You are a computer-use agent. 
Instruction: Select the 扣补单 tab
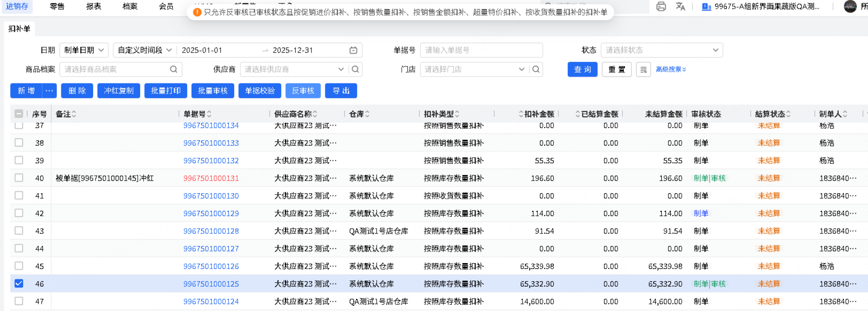coord(19,29)
